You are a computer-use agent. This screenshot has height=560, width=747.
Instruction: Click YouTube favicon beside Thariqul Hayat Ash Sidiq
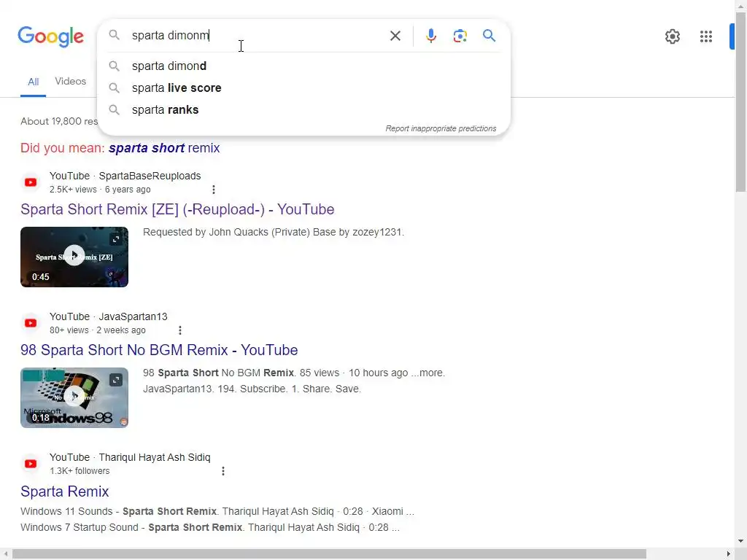31,464
